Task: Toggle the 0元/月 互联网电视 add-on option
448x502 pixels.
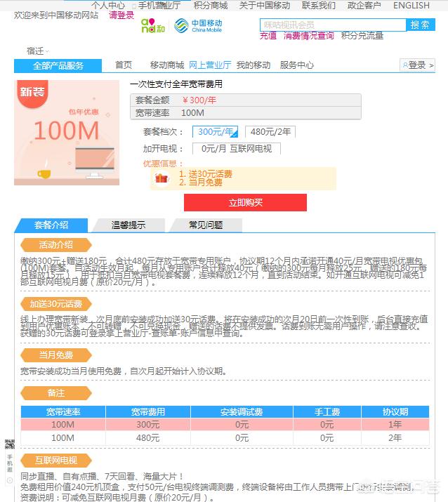Action: [237, 149]
